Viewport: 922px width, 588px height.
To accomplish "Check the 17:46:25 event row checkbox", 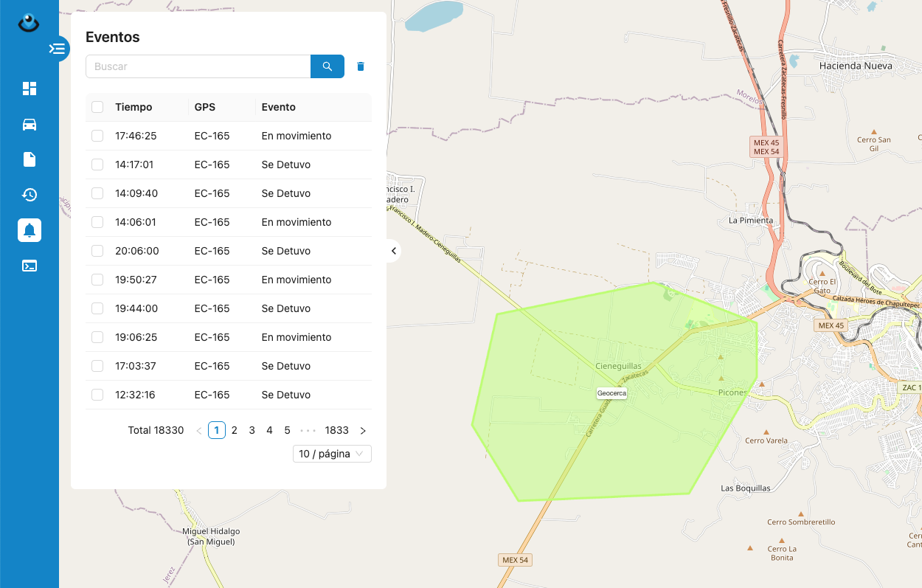I will [x=97, y=136].
